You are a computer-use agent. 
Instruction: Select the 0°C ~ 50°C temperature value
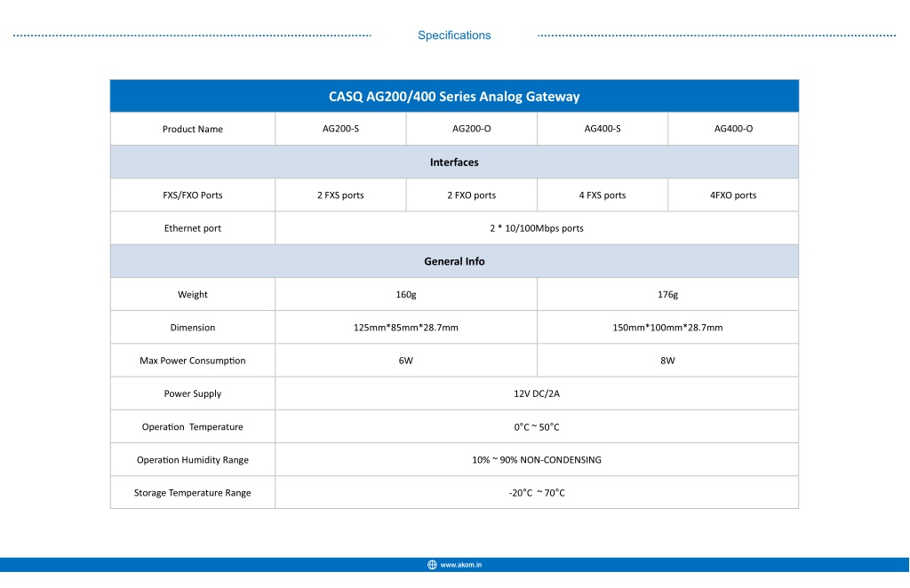(x=537, y=426)
